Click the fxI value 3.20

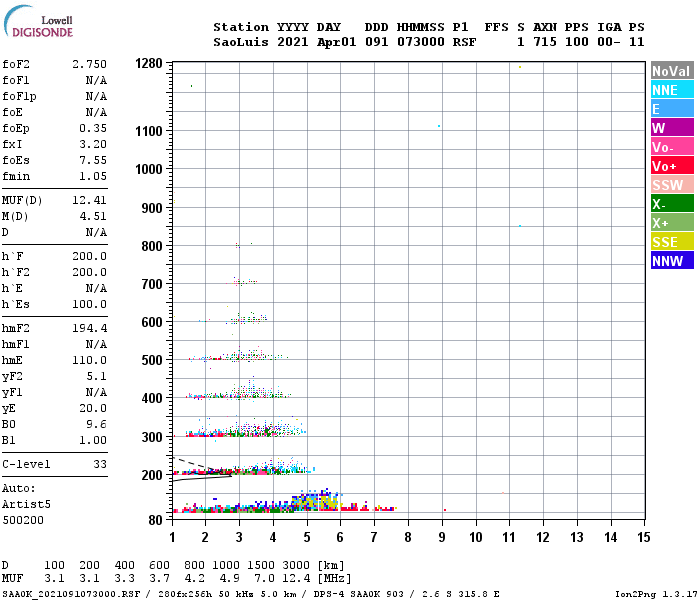(x=93, y=144)
